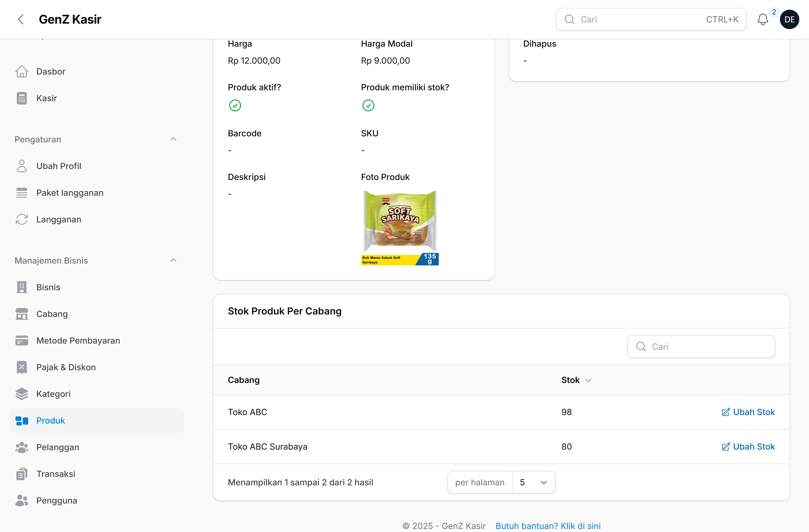The width and height of the screenshot is (809, 532).
Task: Collapse the Manajemen Bisnis section
Action: [173, 260]
